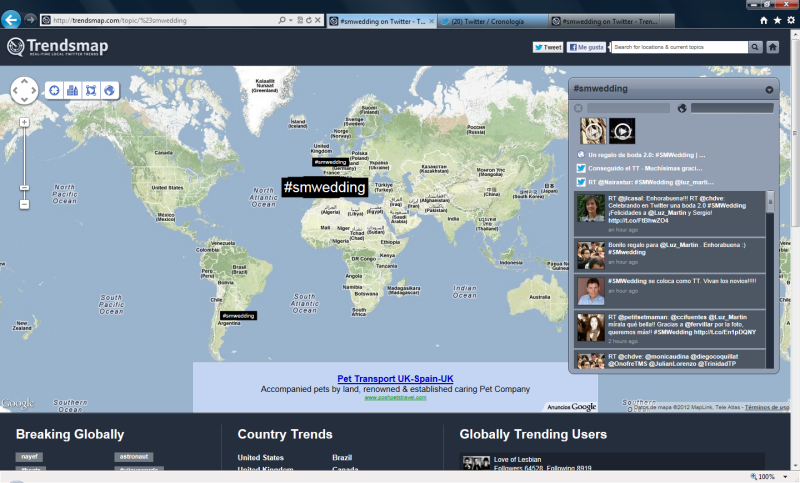Screen dimensions: 800x483
Task: Click the grey X circle icon in #smwedding panel
Action: pyautogui.click(x=578, y=108)
